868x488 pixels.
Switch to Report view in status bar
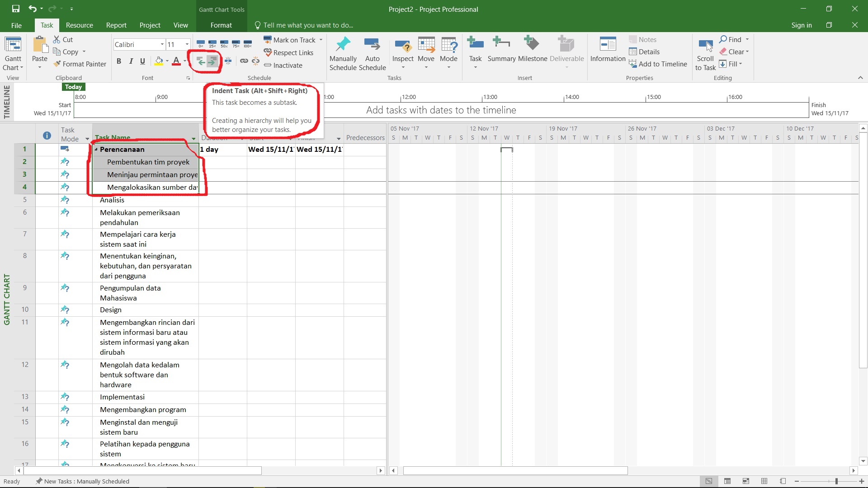[x=783, y=481]
